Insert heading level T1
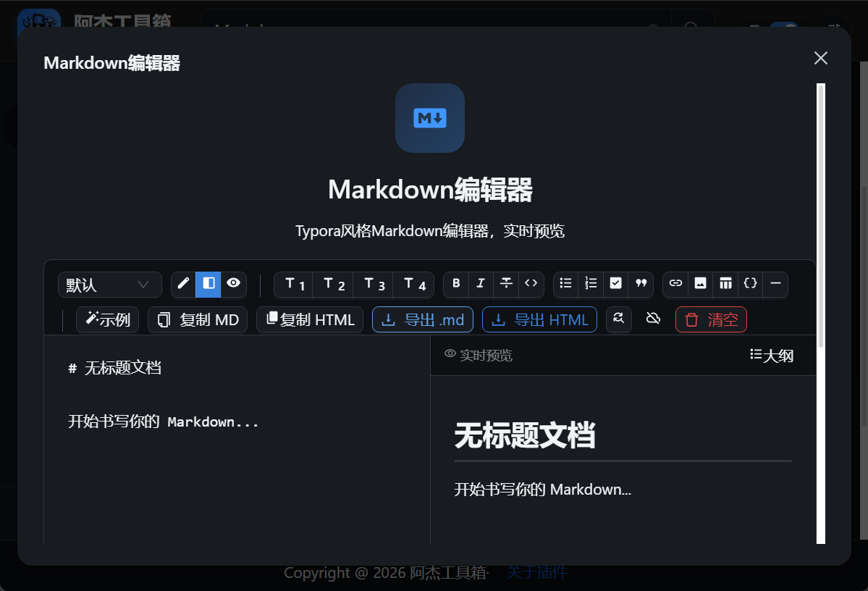Viewport: 868px width, 591px height. click(294, 285)
